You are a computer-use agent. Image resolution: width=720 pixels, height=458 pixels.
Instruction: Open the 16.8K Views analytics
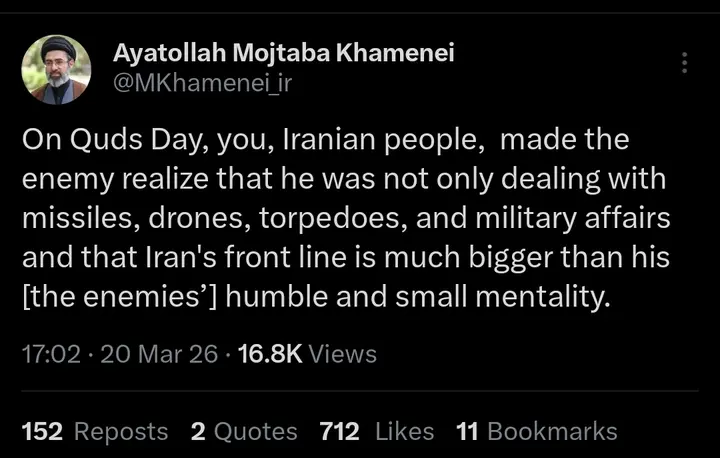pos(306,354)
